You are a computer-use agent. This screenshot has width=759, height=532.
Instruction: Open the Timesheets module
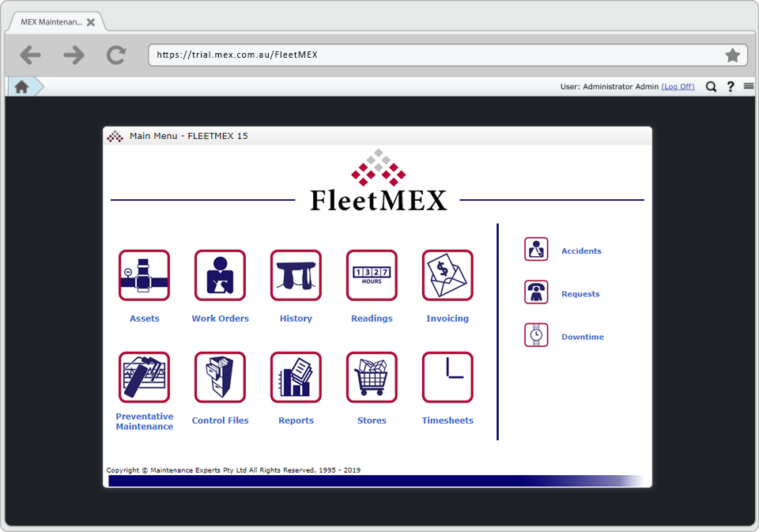[447, 377]
